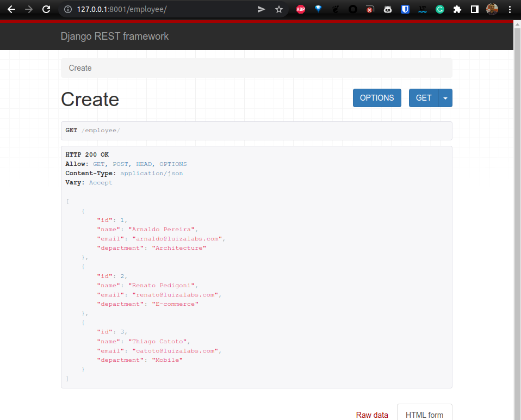Click the GET button
This screenshot has height=420, width=521.
[x=424, y=98]
